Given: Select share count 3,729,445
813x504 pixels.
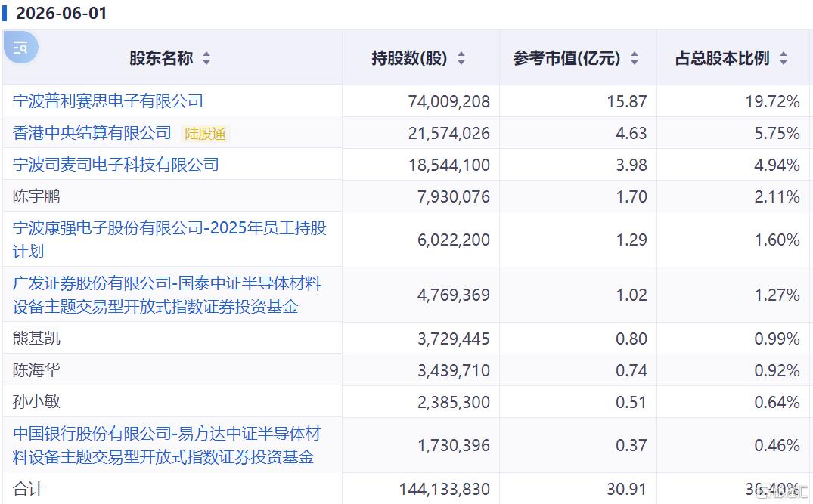Looking at the screenshot, I should pyautogui.click(x=454, y=339).
